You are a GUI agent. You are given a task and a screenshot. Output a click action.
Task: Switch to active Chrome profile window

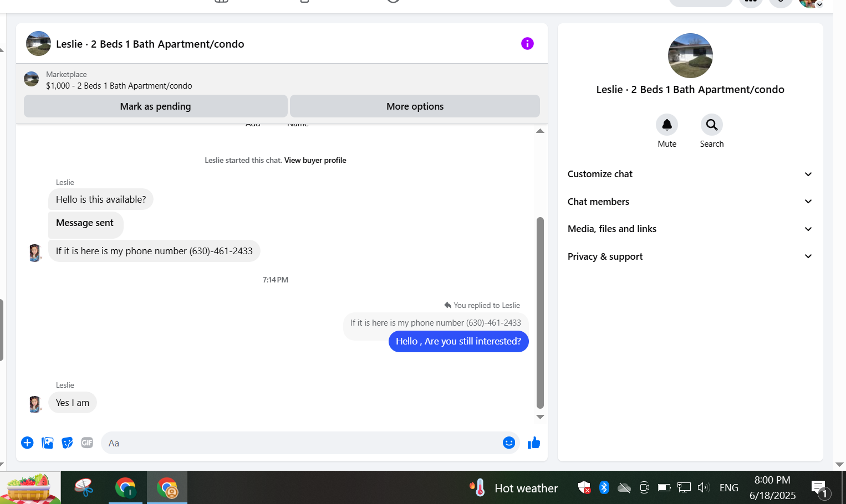[167, 488]
